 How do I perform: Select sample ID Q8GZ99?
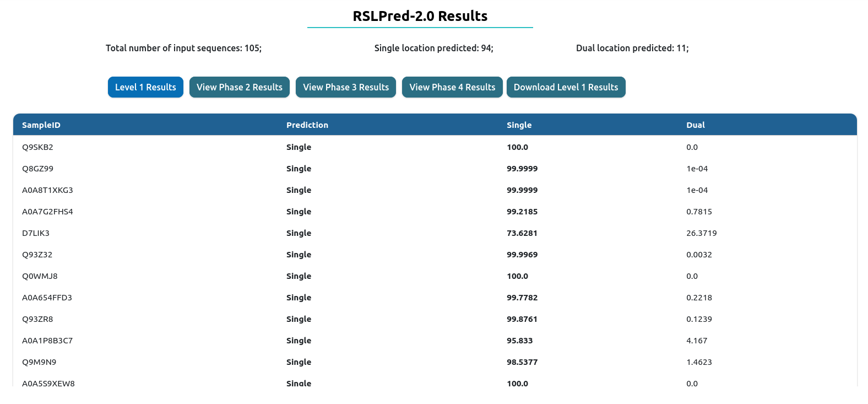pyautogui.click(x=37, y=169)
